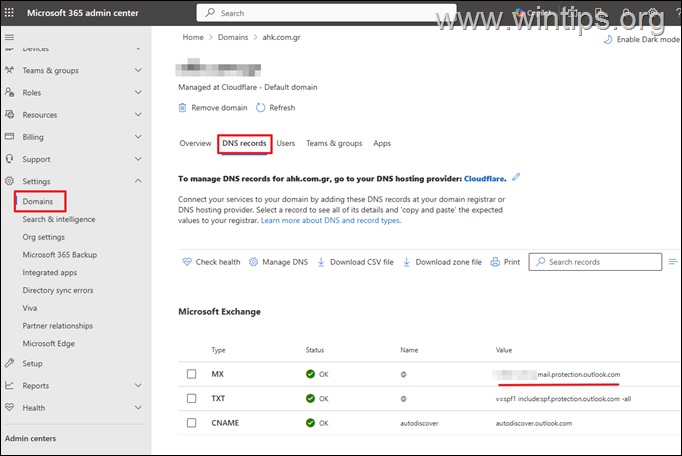Click the Print printer icon

[x=495, y=262]
